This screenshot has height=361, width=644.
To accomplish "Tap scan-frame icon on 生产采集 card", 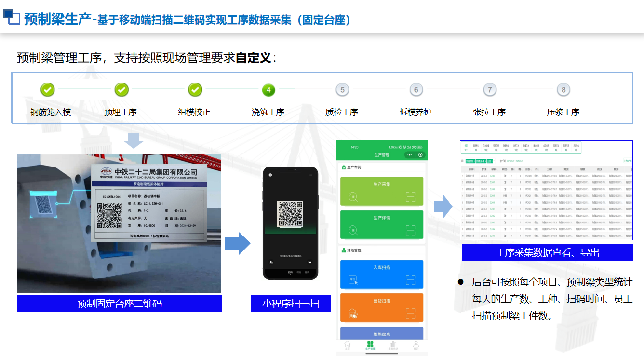I will click(410, 196).
